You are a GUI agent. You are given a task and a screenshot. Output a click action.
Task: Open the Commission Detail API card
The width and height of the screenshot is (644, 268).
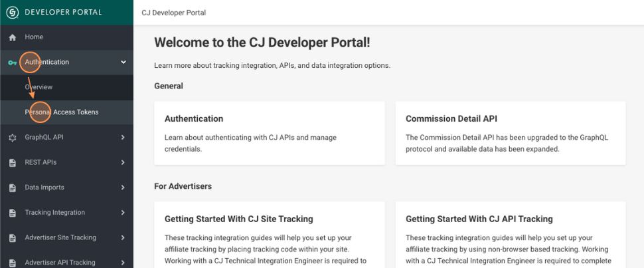pos(510,133)
